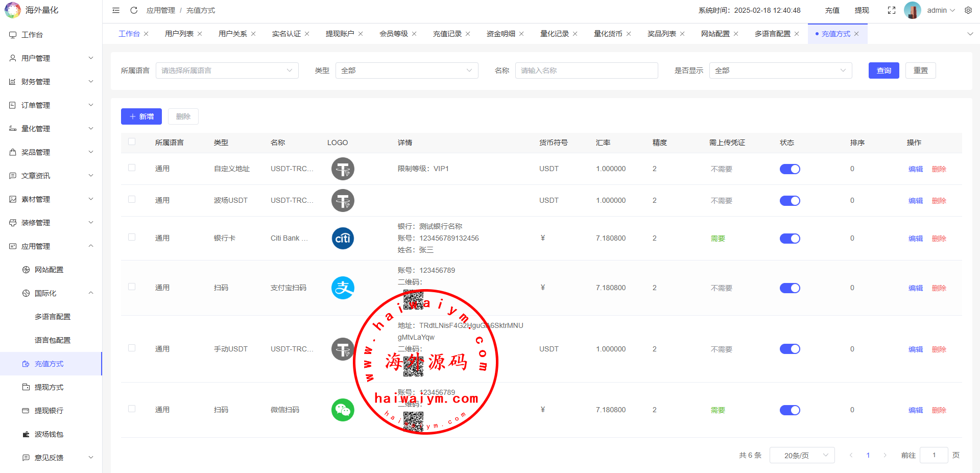Enter fullscreen mode via the expand icon
This screenshot has height=473, width=980.
tap(892, 10)
